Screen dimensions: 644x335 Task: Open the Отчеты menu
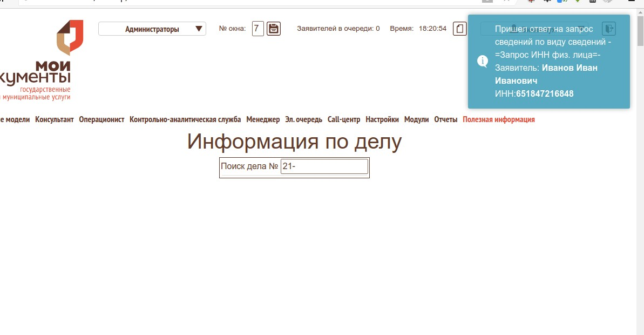pyautogui.click(x=446, y=120)
